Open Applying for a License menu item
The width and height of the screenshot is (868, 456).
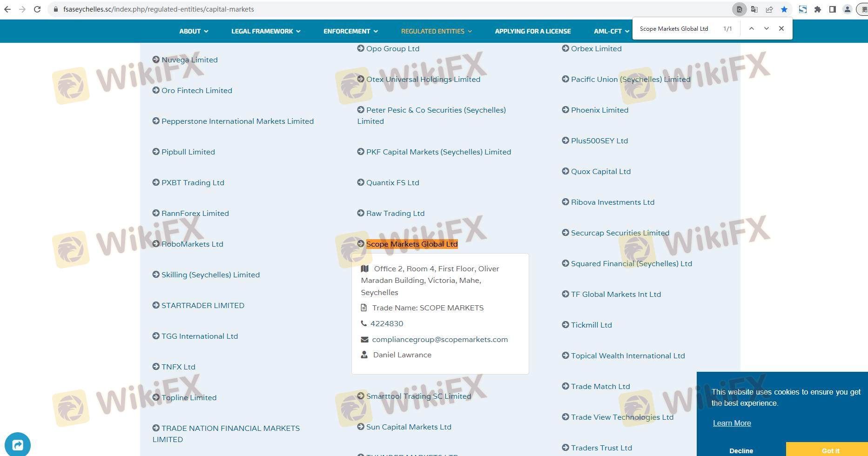pyautogui.click(x=532, y=31)
